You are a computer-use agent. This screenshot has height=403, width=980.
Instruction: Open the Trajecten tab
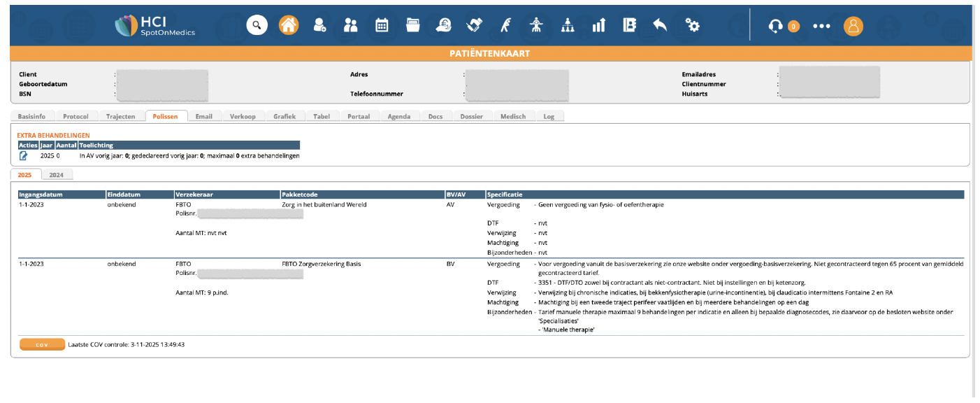click(120, 116)
